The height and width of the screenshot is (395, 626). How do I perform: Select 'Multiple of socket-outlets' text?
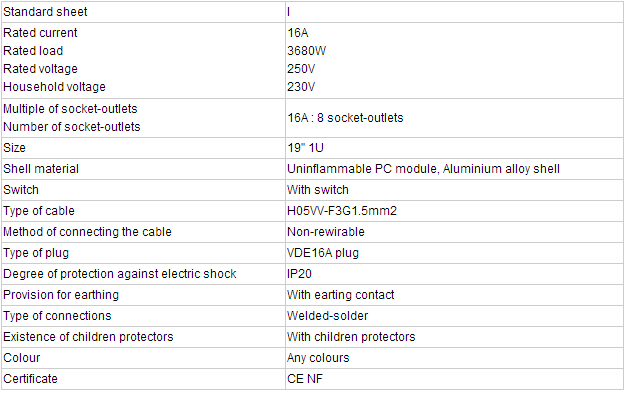(70, 109)
